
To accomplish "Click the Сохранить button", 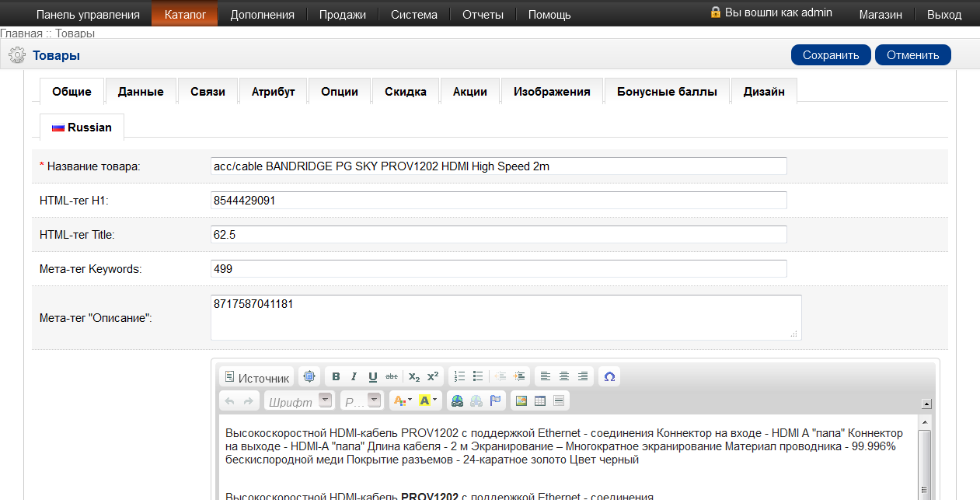I will (x=831, y=55).
